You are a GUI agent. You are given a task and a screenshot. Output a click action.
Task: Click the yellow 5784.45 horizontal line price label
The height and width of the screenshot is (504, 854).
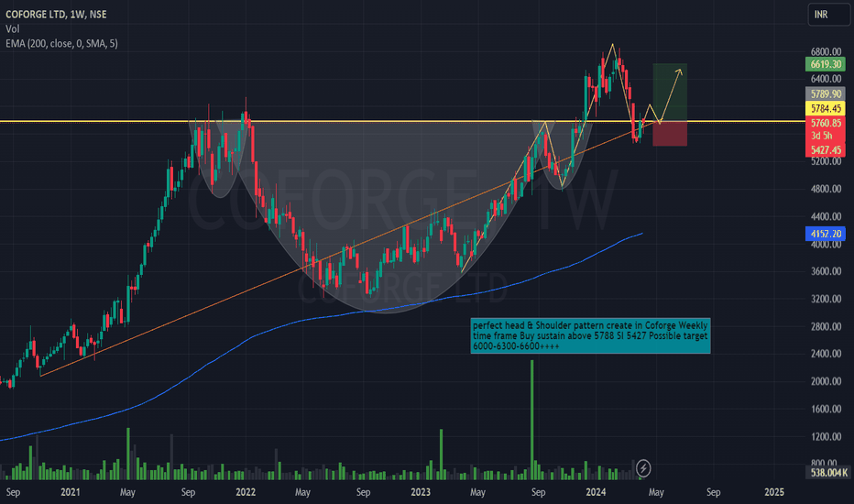pos(825,108)
